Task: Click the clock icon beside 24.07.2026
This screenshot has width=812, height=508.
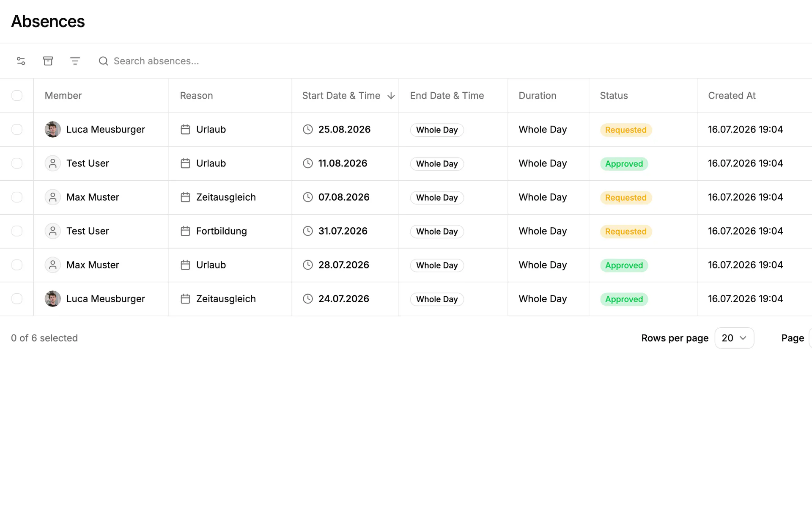Action: [x=308, y=299]
